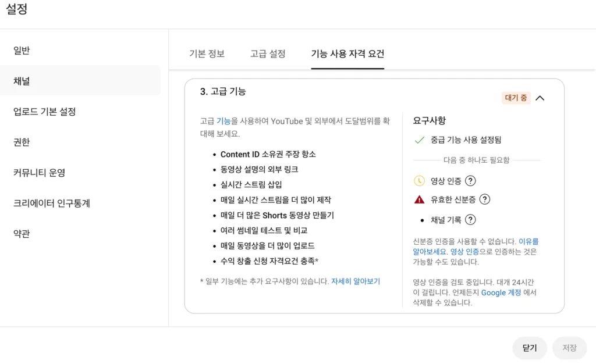Open the Google 계정 link
The height and width of the screenshot is (364, 596).
501,292
